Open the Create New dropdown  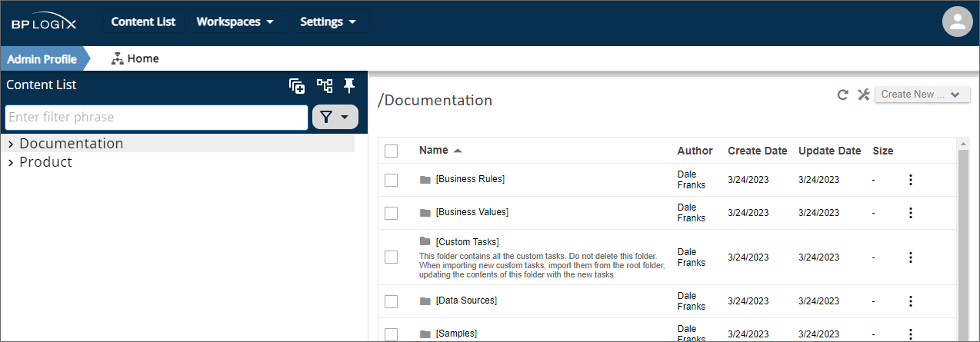[x=922, y=95]
